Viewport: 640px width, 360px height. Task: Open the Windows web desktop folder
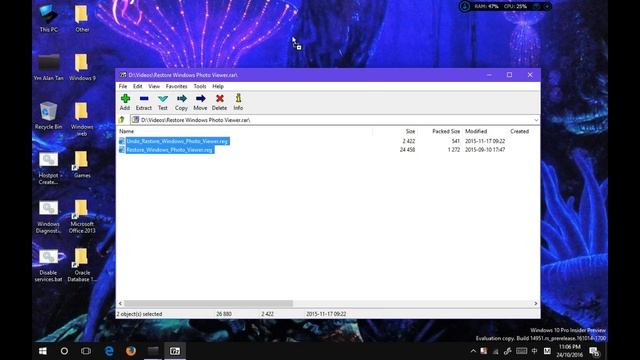click(x=82, y=119)
